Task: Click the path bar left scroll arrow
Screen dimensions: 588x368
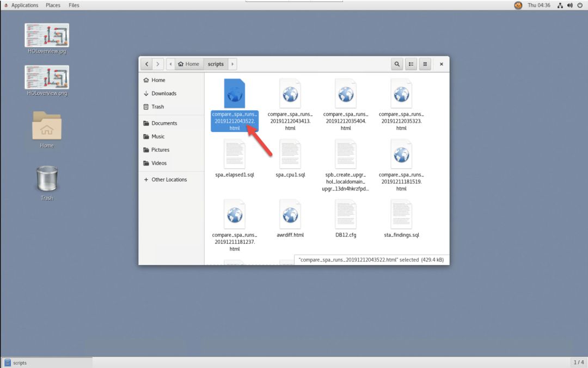Action: [170, 64]
